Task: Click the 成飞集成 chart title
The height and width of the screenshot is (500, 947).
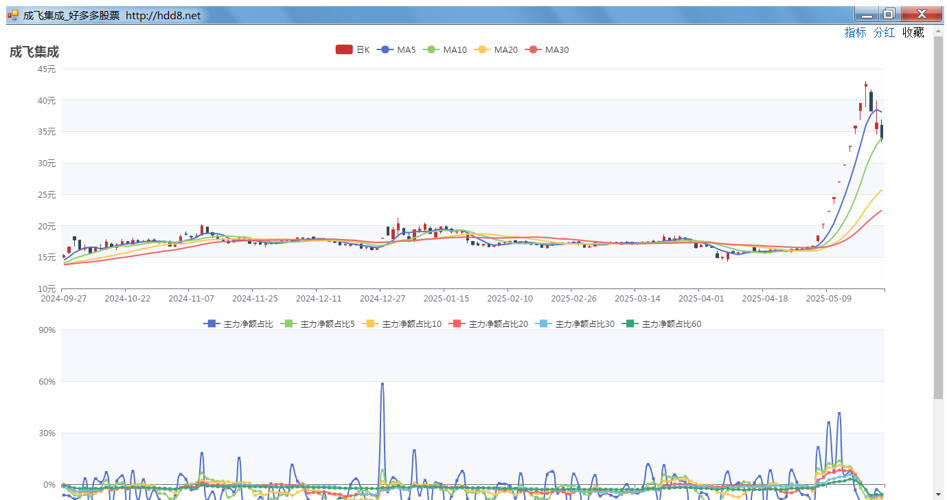Action: coord(34,52)
